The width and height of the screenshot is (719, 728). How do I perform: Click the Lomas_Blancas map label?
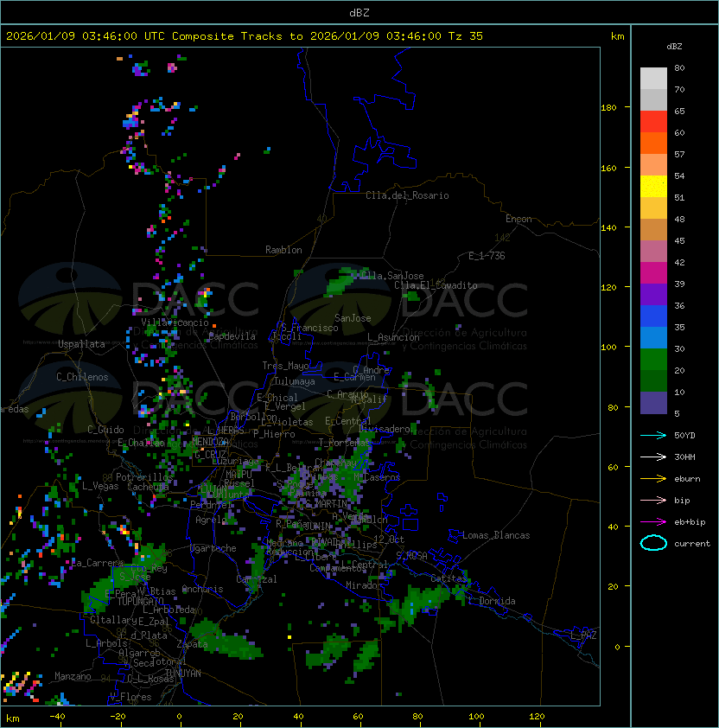[496, 535]
